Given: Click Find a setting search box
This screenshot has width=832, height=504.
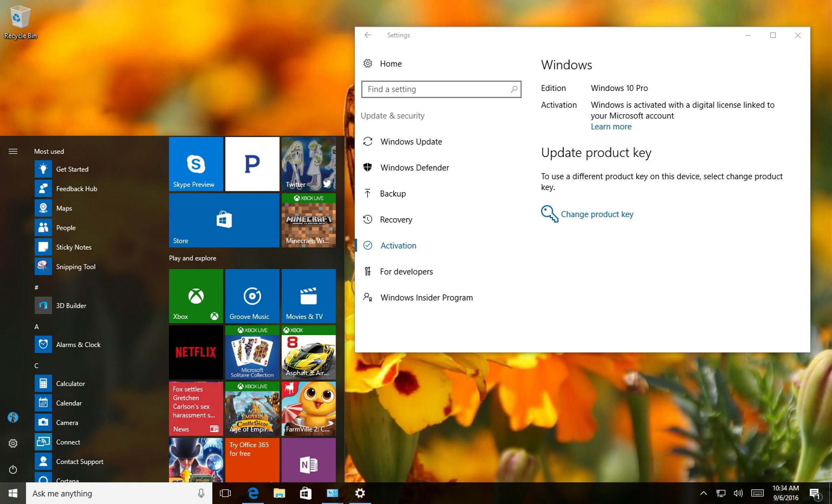Looking at the screenshot, I should point(440,89).
